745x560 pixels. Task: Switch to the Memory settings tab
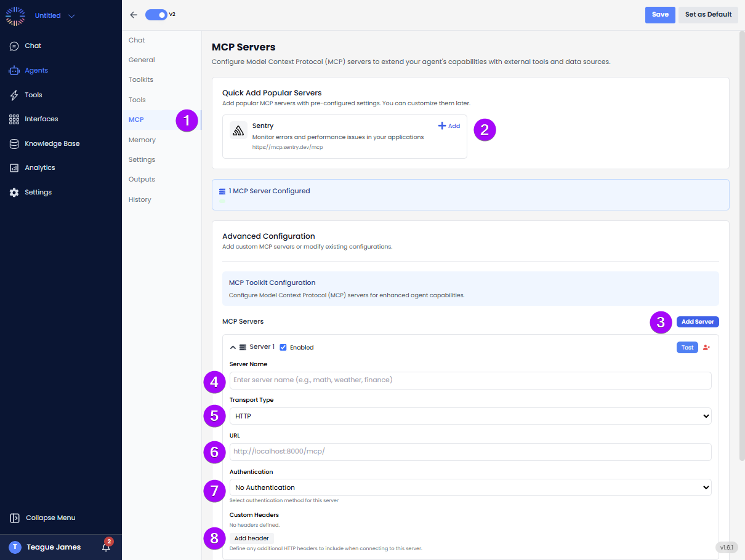tap(142, 140)
